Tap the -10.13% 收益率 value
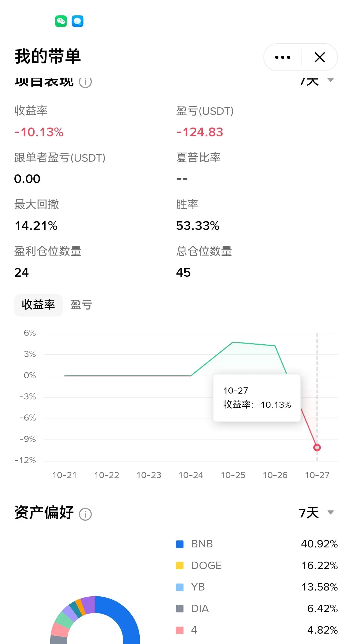Viewport: 352px width, 644px height. click(39, 132)
